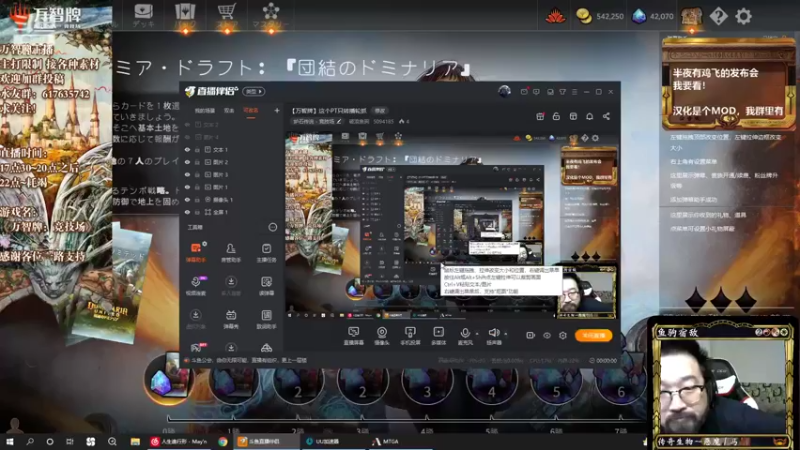Expand the microphone options arrow
Screen dimensions: 800x450
point(477,334)
